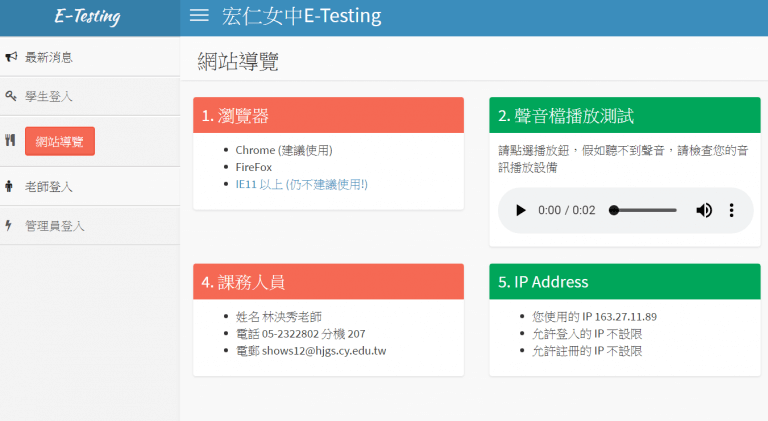Select 老師登入 from sidebar
This screenshot has width=768, height=421.
[49, 187]
